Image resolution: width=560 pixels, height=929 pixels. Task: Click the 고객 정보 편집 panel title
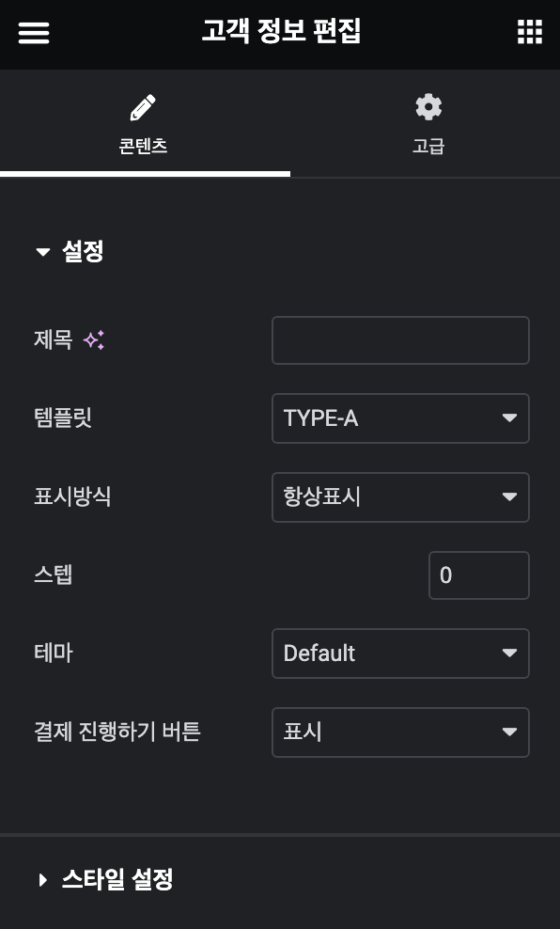click(x=281, y=31)
